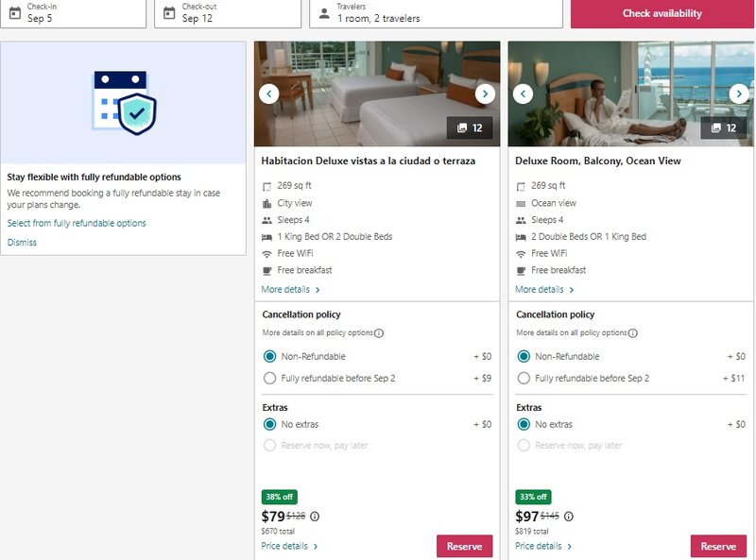Show next photo of Ocean View room

click(738, 93)
